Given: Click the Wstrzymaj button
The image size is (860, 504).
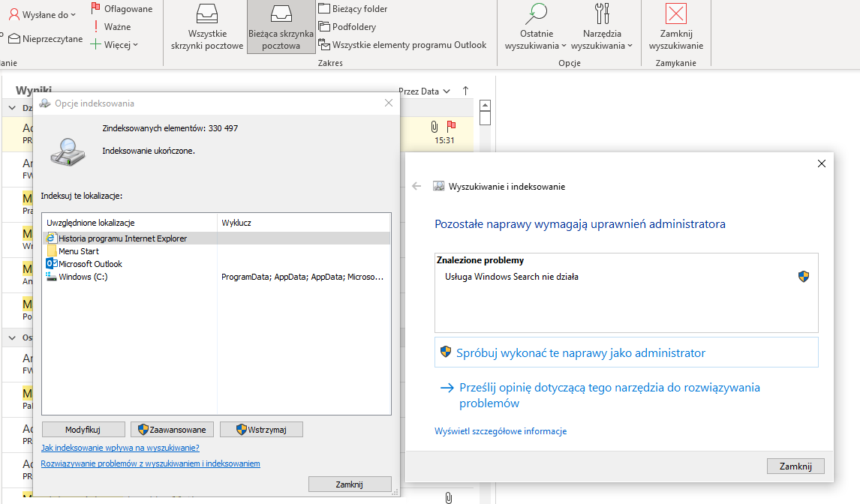Looking at the screenshot, I should coord(261,430).
